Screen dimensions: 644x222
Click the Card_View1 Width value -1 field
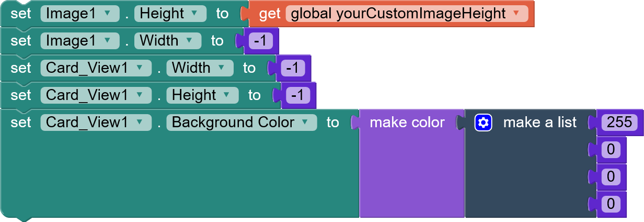(x=293, y=68)
